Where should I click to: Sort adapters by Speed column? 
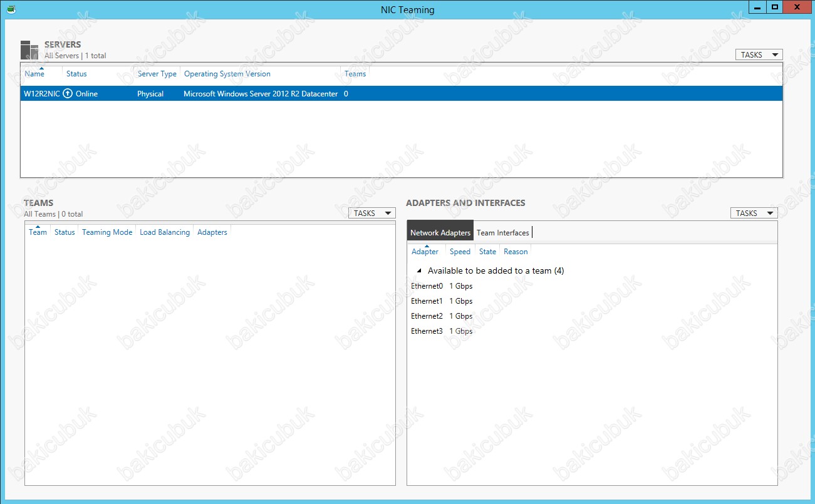[x=460, y=252]
